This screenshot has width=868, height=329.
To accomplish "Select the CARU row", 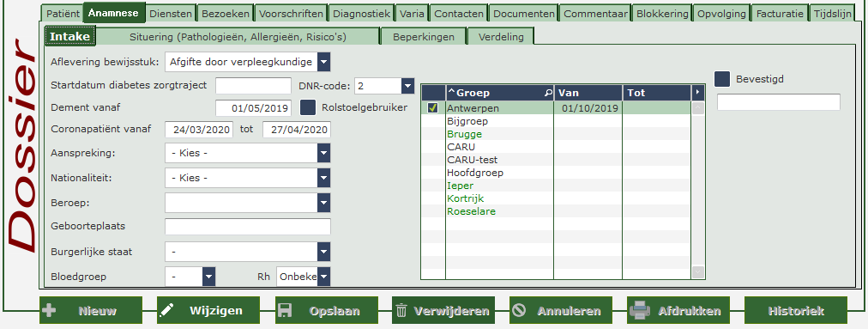I will click(x=556, y=147).
